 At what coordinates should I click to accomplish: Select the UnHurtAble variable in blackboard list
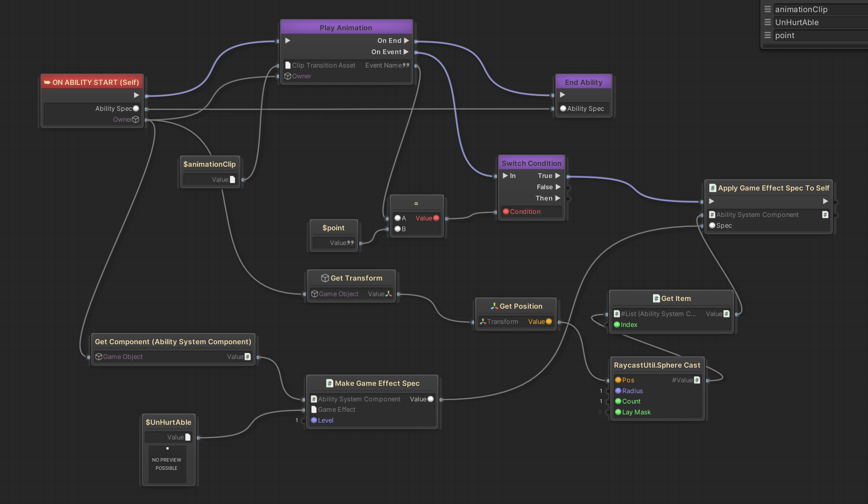(x=796, y=22)
